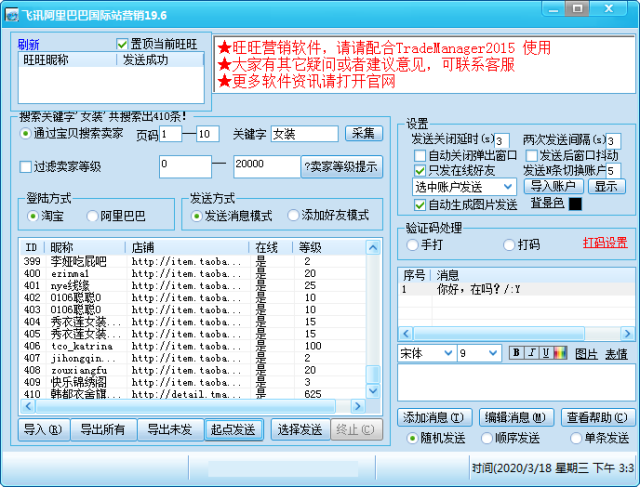Click seller list scroll down arrow
The width and height of the screenshot is (640, 487).
[x=373, y=391]
